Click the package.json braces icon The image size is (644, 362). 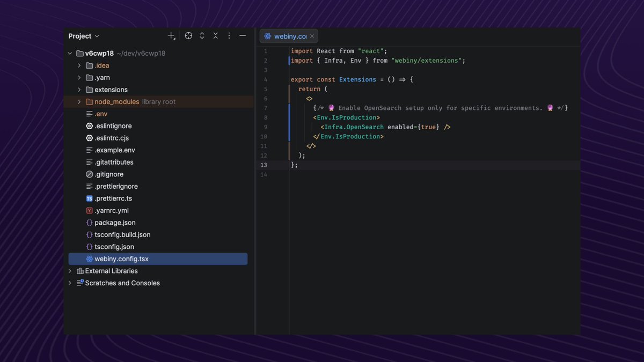(90, 223)
